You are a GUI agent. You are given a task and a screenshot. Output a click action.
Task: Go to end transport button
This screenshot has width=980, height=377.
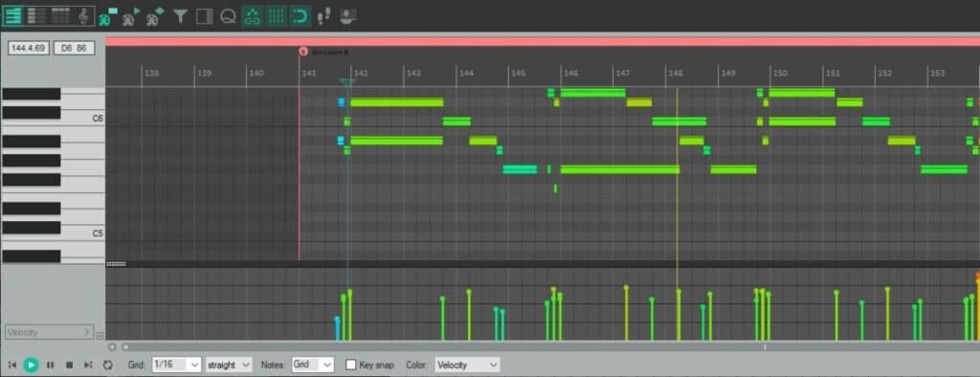[88, 365]
